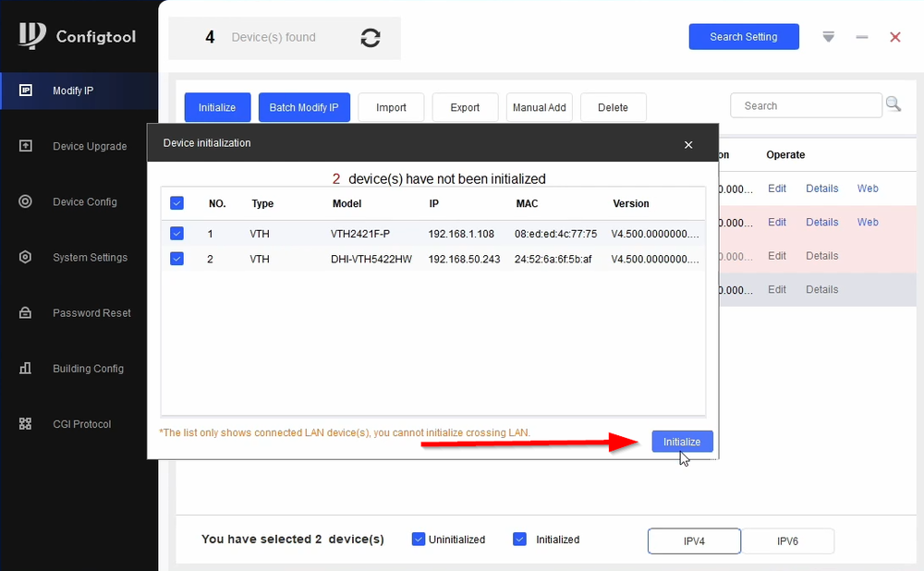Open the CGI Protocol tool icon

[x=25, y=423]
